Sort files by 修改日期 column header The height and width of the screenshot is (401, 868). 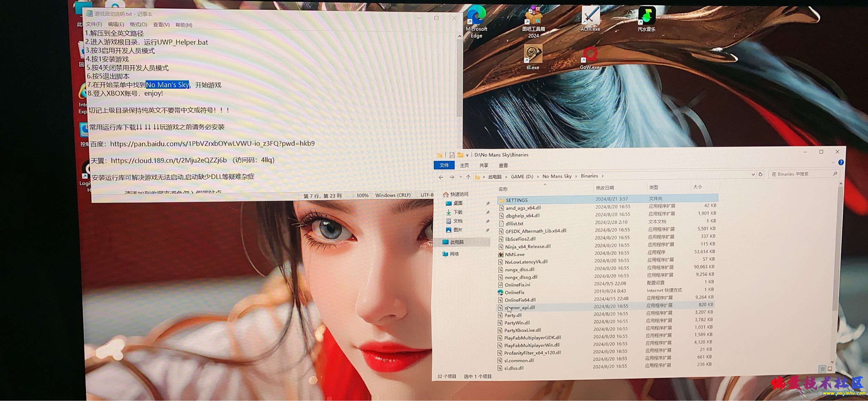point(604,188)
